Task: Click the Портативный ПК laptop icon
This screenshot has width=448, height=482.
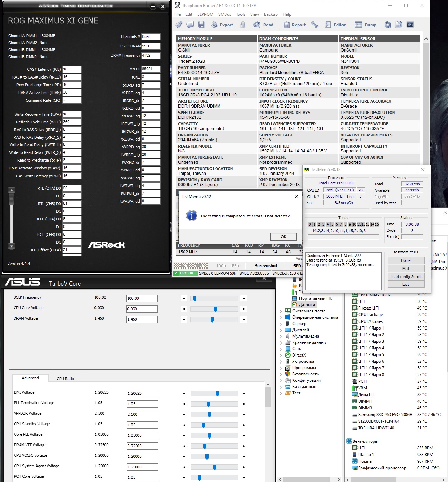Action: pos(294,298)
